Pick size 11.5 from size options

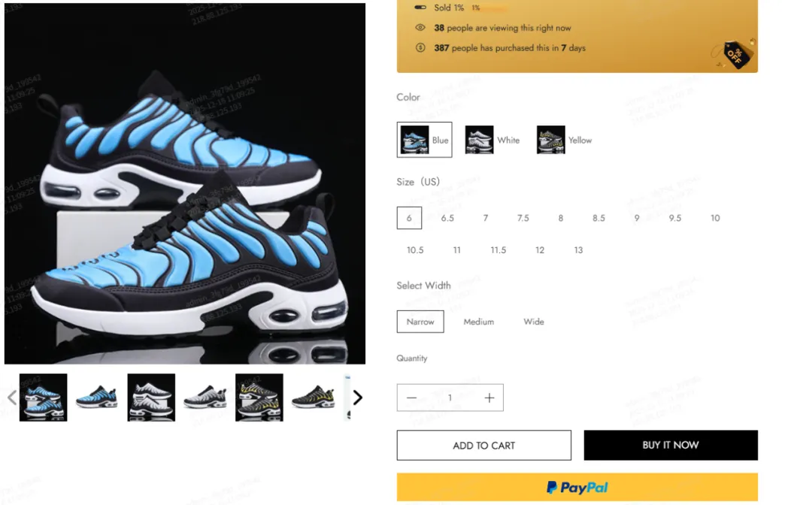[x=498, y=250]
